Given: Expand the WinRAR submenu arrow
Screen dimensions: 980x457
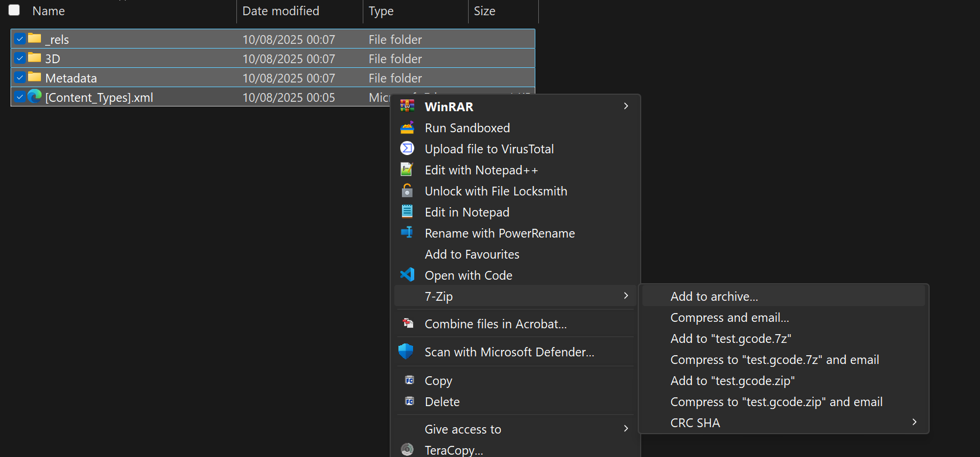Looking at the screenshot, I should click(x=626, y=106).
